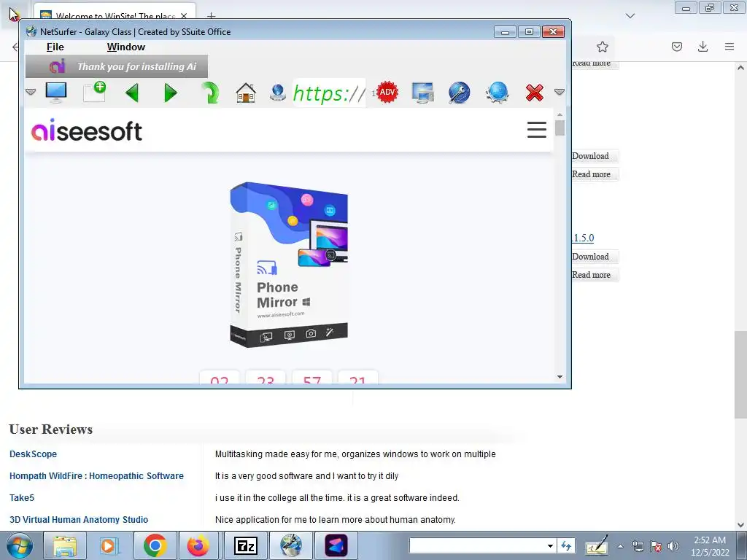747x560 pixels.
Task: Switch to NetSurfer globe taskbar icon
Action: [x=291, y=545]
